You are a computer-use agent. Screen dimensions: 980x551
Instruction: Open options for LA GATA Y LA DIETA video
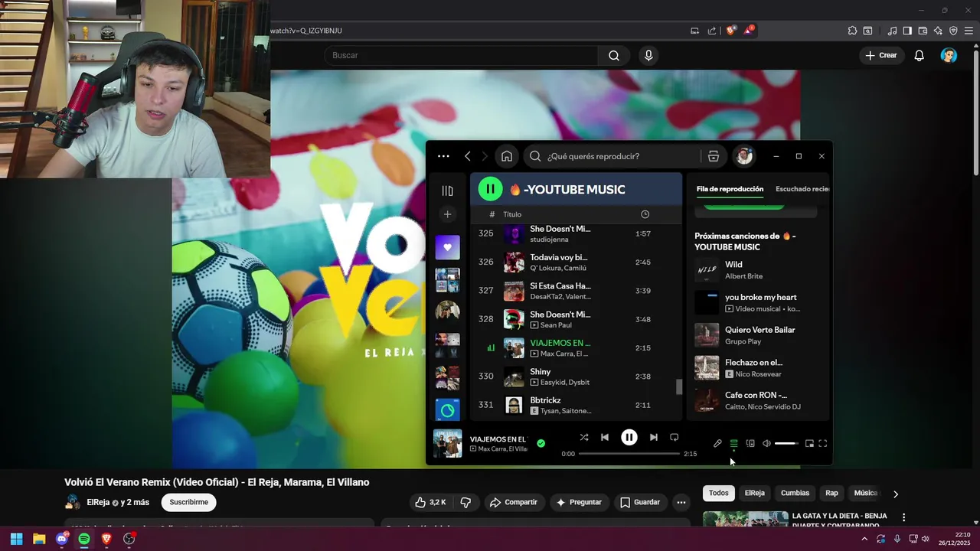coord(903,517)
